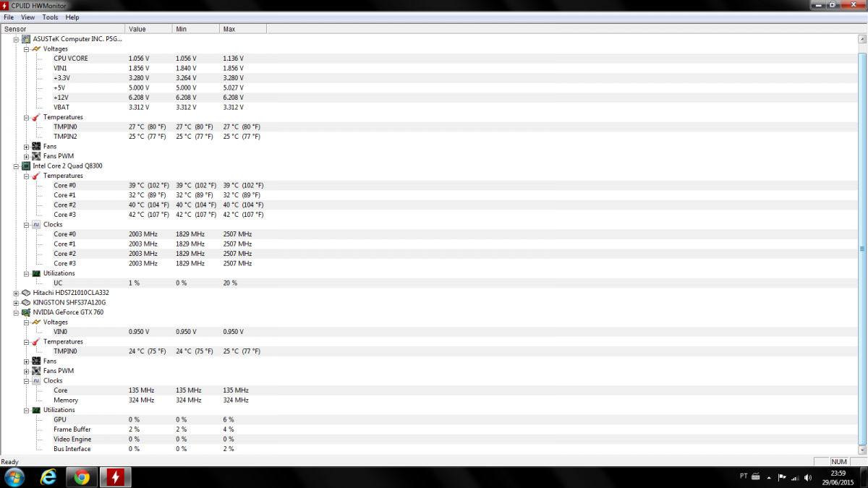
Task: Click the ASUSTeK motherboard icon
Action: 26,39
